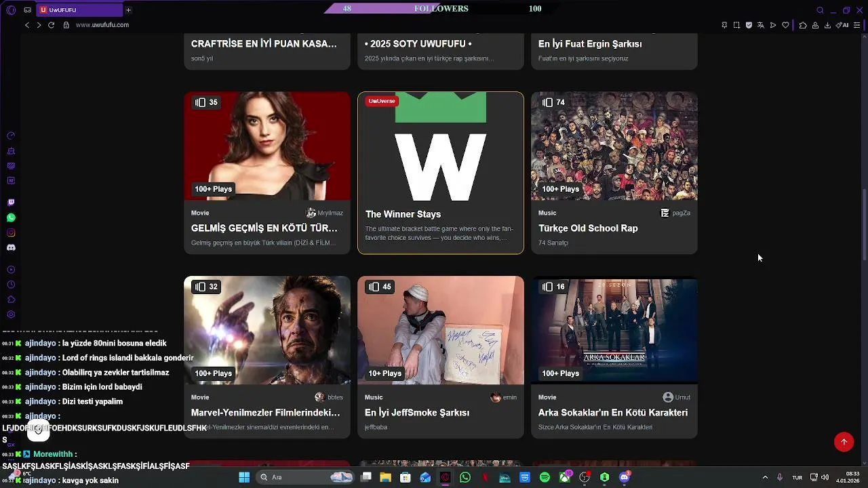868x488 pixels.
Task: Open CRAFTRİSE EN İYİ PUAN KASA... title
Action: click(264, 44)
